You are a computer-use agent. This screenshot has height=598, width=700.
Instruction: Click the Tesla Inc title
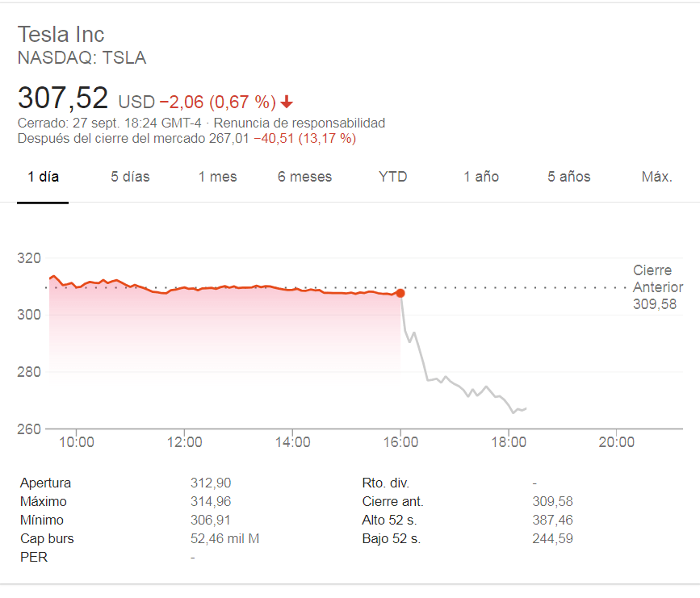pyautogui.click(x=61, y=34)
